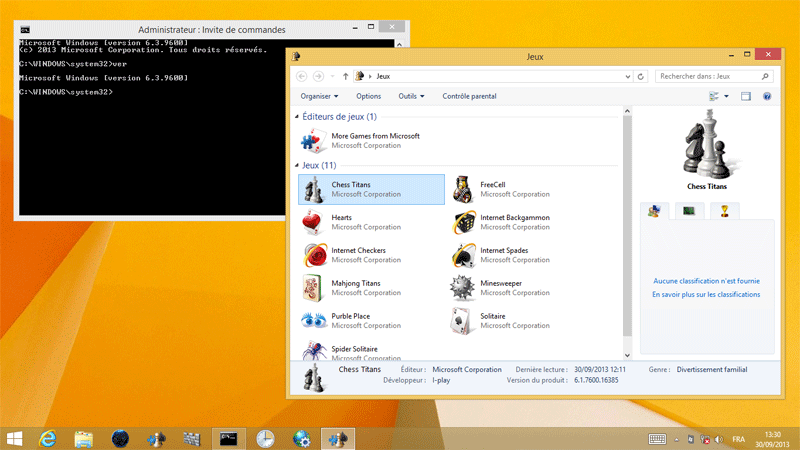The height and width of the screenshot is (450, 800).
Task: Open 'En savoir plus sur les classifications' link
Action: pyautogui.click(x=706, y=295)
